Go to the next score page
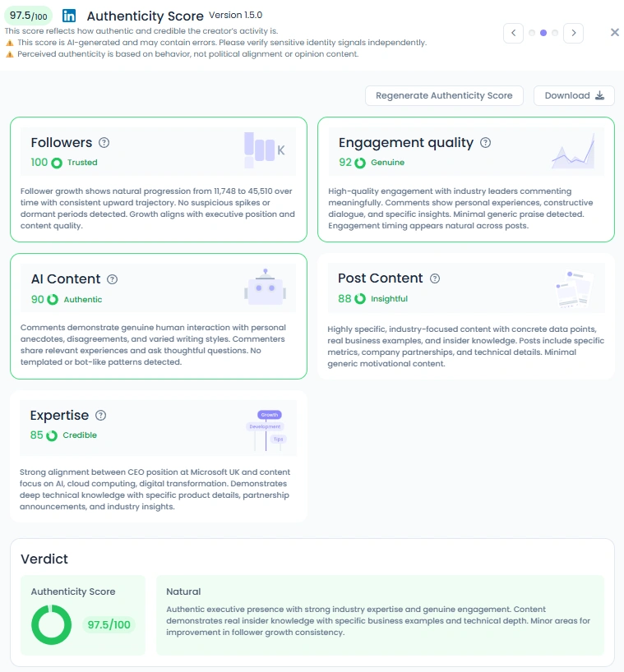This screenshot has height=672, width=624. (573, 33)
